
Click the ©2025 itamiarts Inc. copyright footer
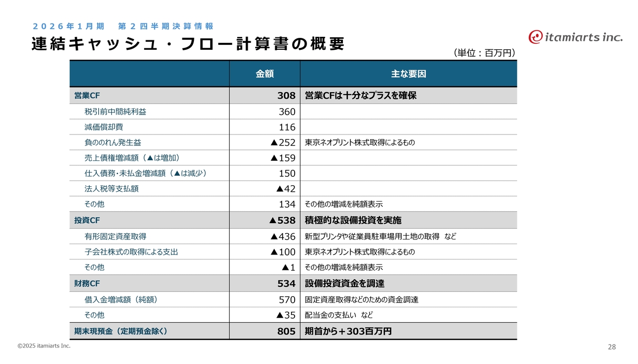point(44,346)
